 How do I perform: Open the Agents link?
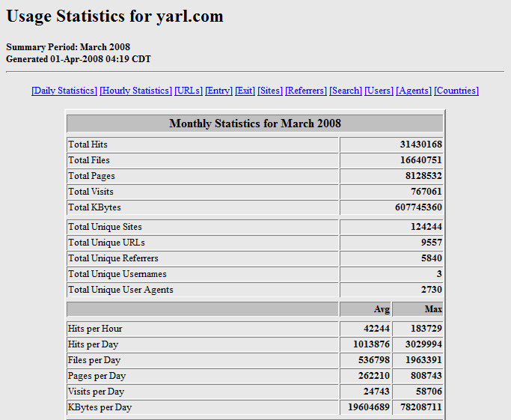click(x=414, y=91)
